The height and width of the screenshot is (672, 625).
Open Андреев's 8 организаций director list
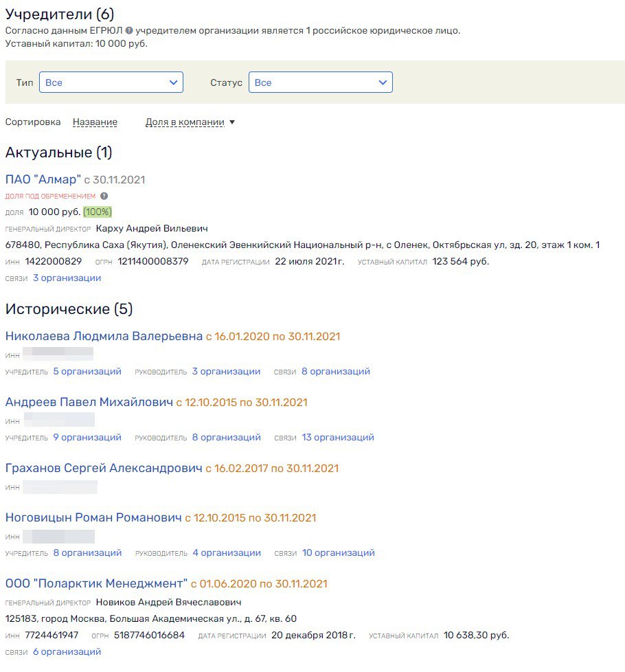[226, 437]
